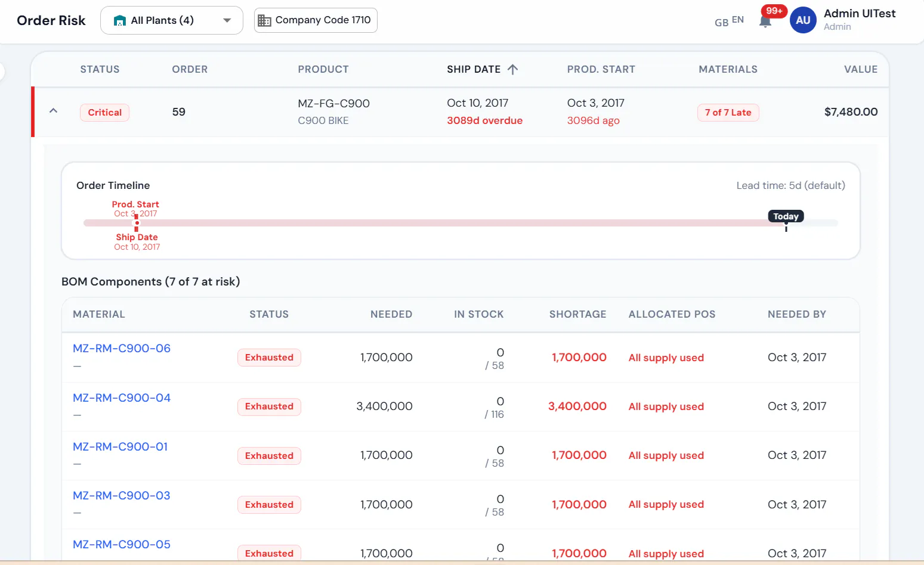Click the order number 59

[x=178, y=111]
